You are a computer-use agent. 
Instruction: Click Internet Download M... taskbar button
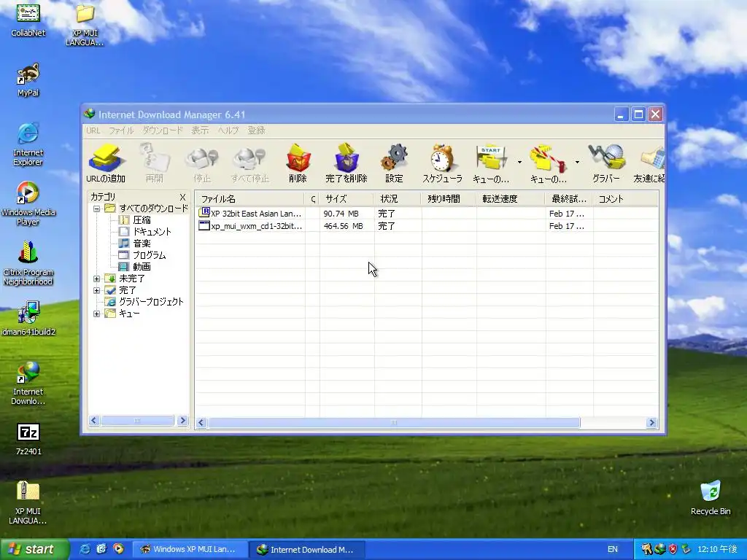[x=307, y=549]
